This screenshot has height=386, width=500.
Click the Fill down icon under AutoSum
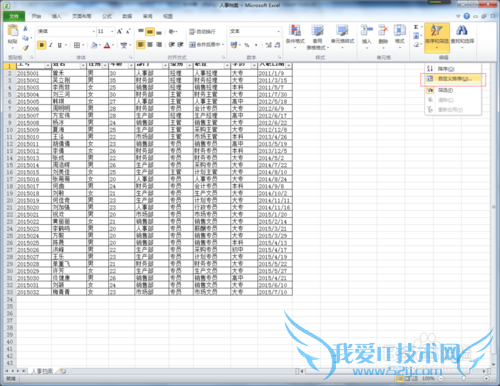click(x=416, y=36)
